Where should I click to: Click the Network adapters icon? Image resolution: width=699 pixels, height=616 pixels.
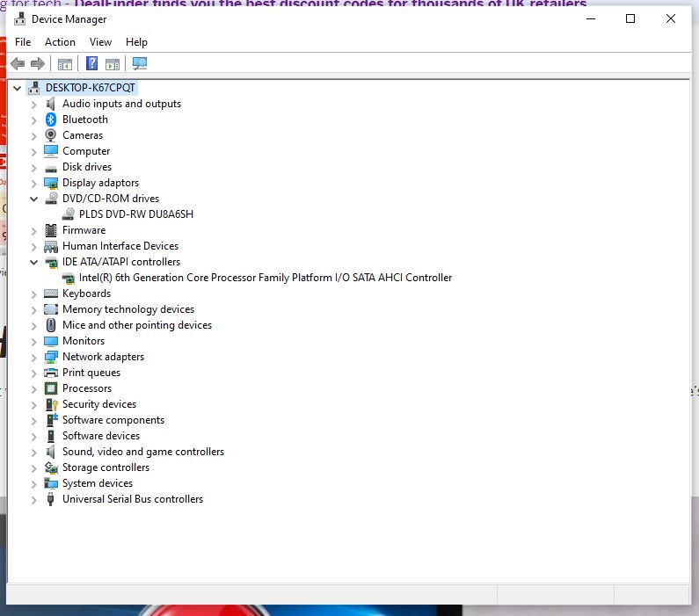click(51, 357)
